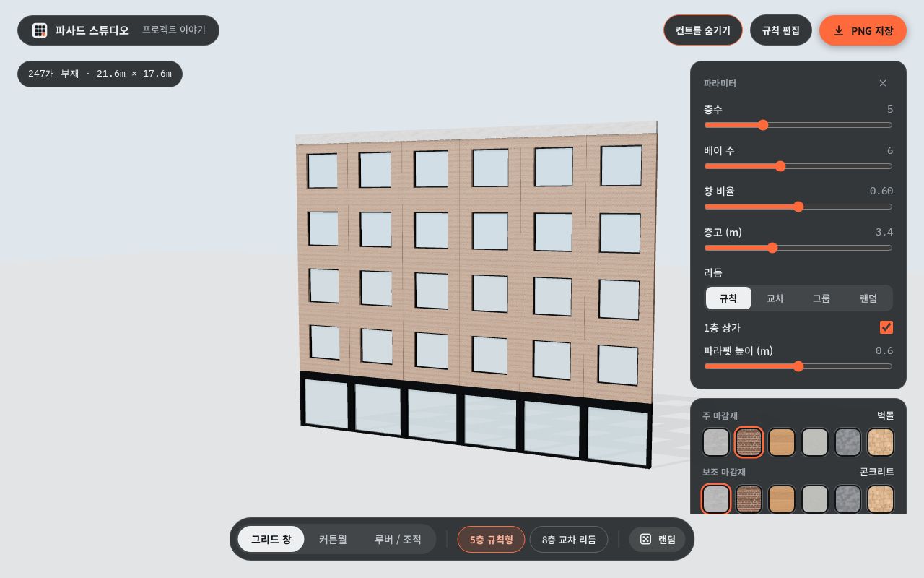924x578 pixels.
Task: Click the 벽돌 material name label
Action: 886,415
